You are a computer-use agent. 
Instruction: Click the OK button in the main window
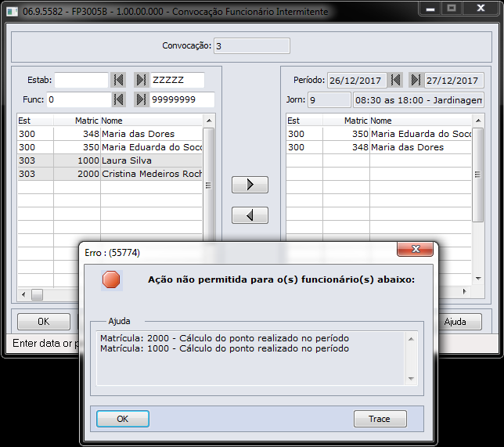[x=44, y=322]
